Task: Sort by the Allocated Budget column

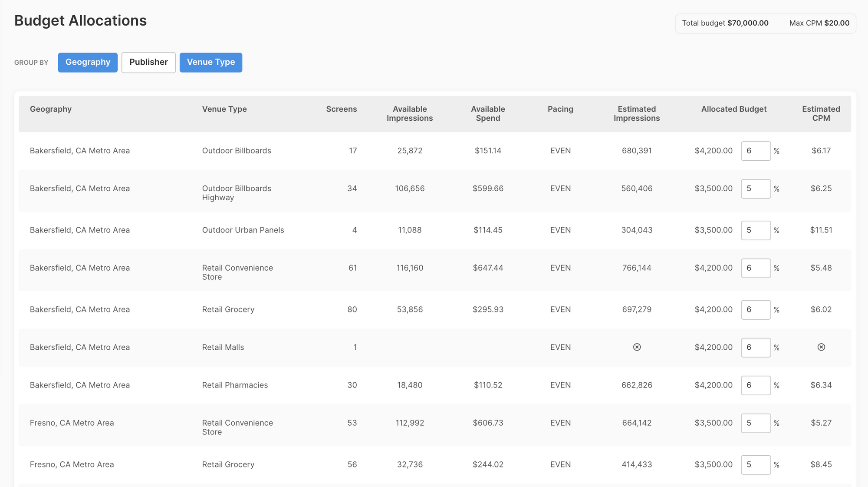Action: click(733, 109)
